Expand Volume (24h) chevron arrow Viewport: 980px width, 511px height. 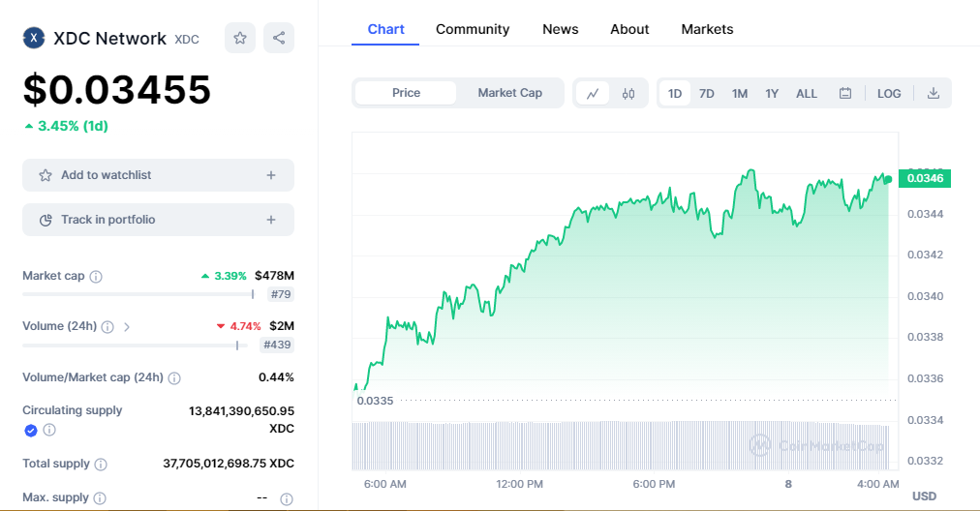[x=127, y=327]
